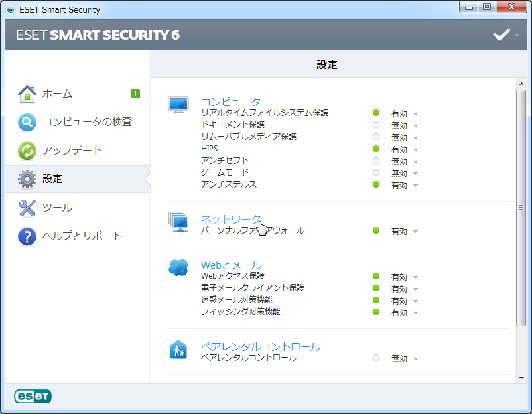The width and height of the screenshot is (532, 414).
Task: Click the green Update arrows icon
Action: [27, 151]
